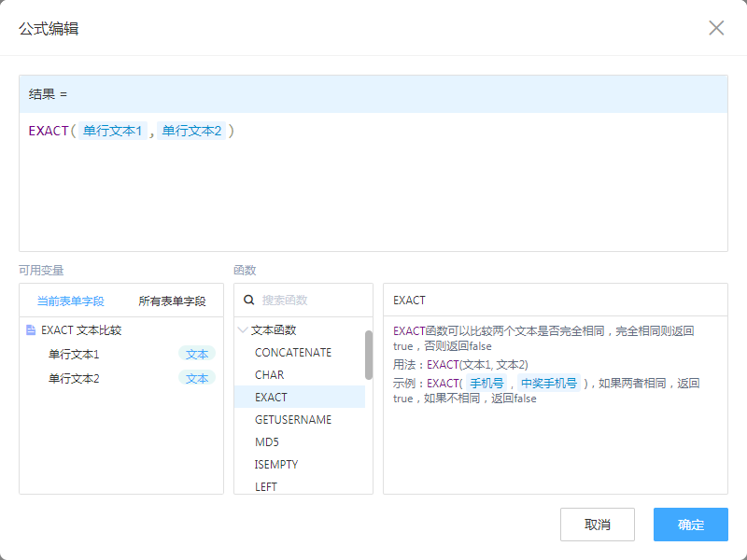Screen dimensions: 747x560
Task: Insert the 单行文本1 variable
Action: coord(74,354)
